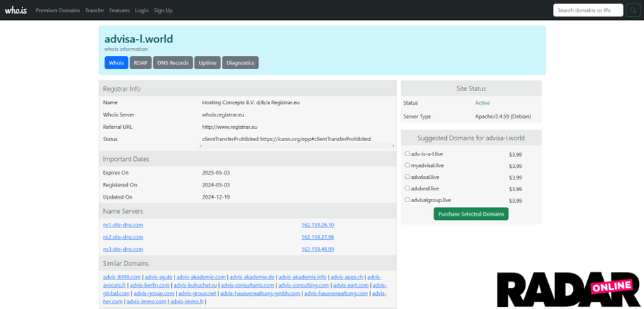This screenshot has height=309, width=644.
Task: Click the Registrar Info section header
Action: click(248, 88)
